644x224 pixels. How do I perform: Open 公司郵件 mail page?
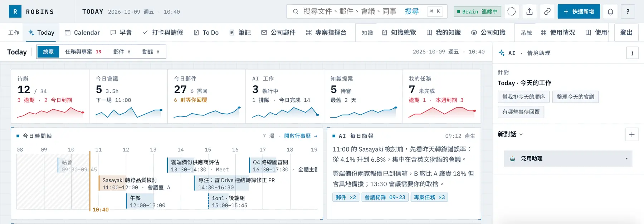click(x=278, y=33)
